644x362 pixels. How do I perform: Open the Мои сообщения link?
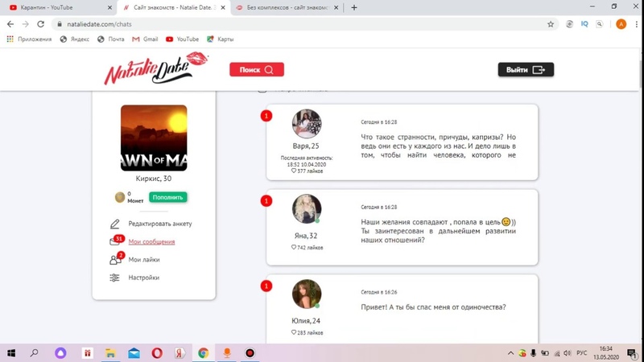[151, 241]
